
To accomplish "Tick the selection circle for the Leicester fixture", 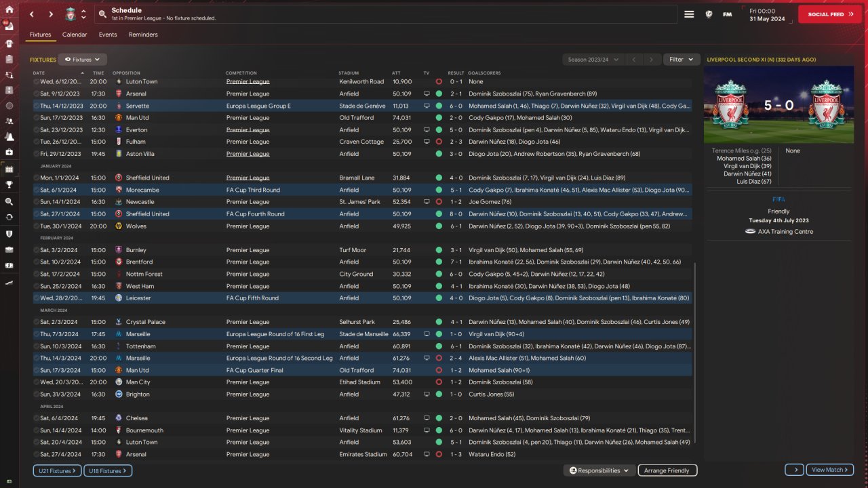I will pyautogui.click(x=37, y=298).
